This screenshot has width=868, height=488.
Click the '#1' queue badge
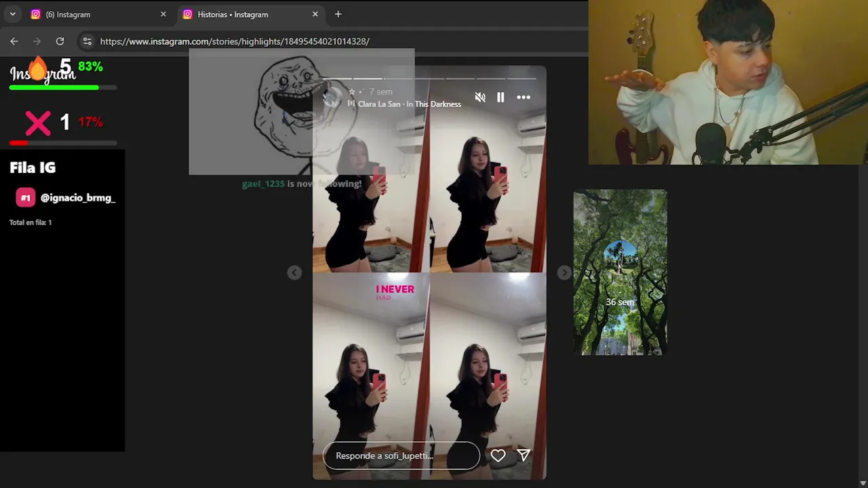pos(26,198)
